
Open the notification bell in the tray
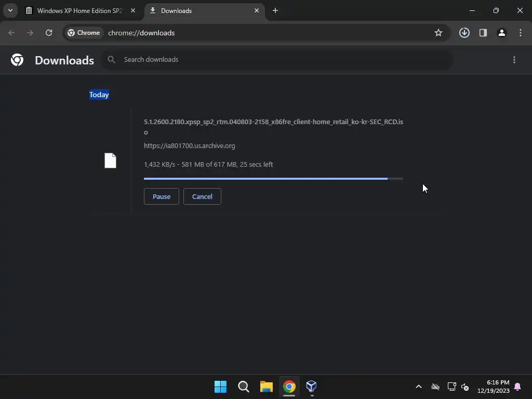click(x=518, y=387)
